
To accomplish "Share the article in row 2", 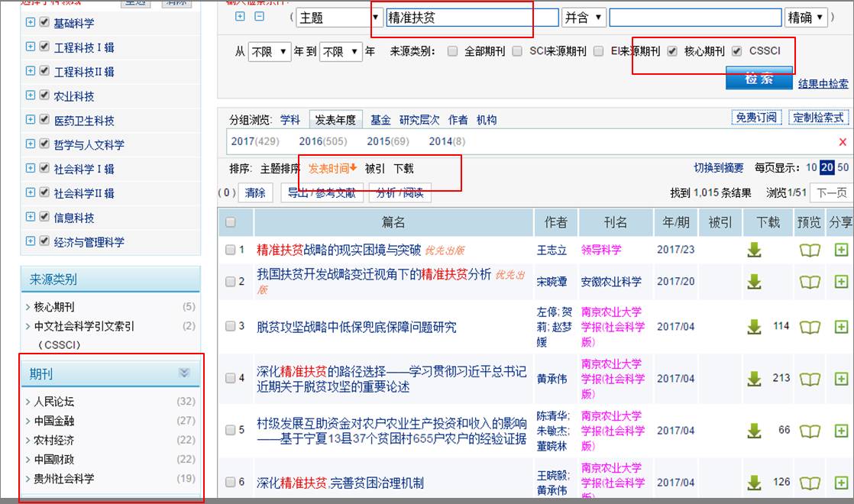I will (x=841, y=281).
